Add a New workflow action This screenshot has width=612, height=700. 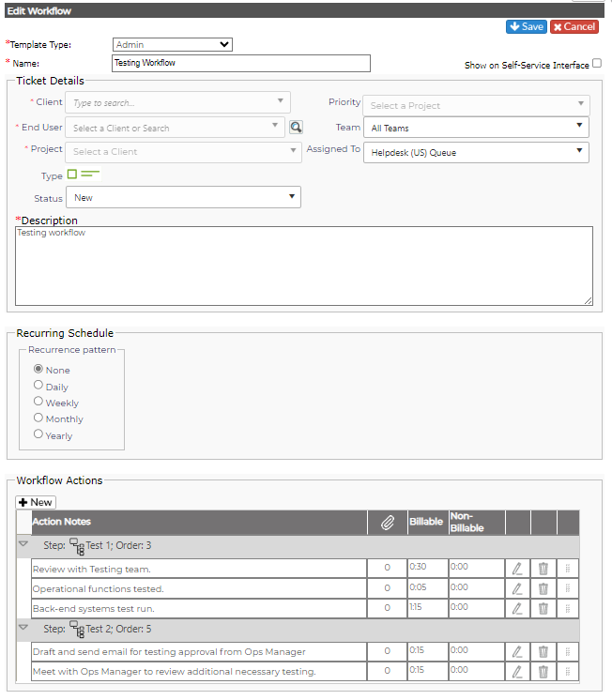[36, 502]
